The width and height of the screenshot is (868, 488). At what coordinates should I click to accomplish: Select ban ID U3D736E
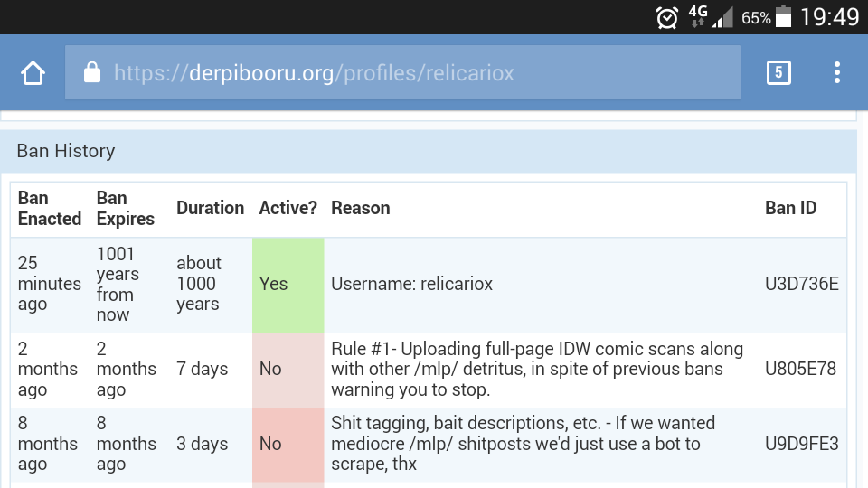[801, 284]
